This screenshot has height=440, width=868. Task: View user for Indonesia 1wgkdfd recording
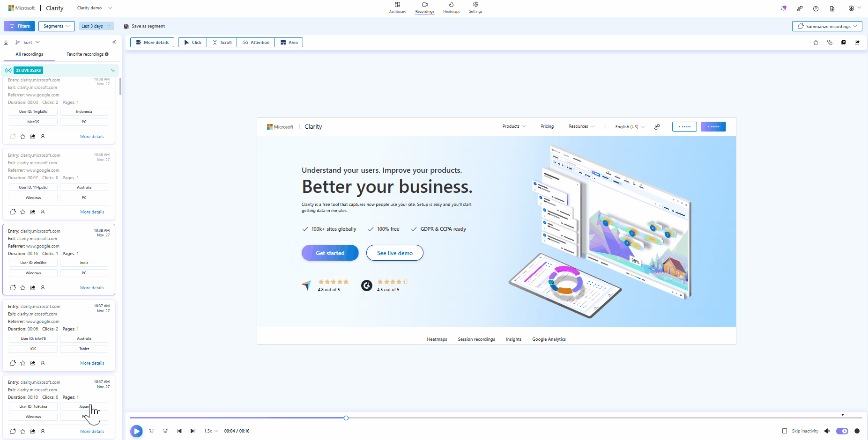43,137
